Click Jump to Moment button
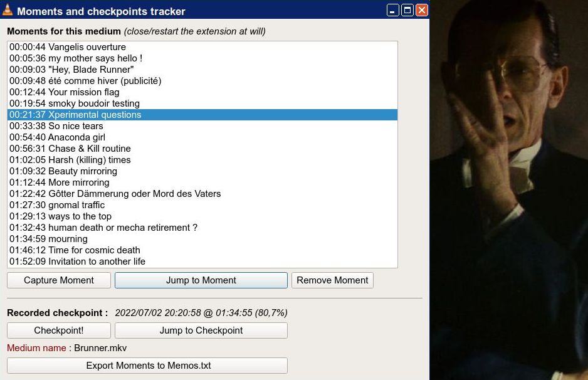The image size is (588, 380). 201,280
